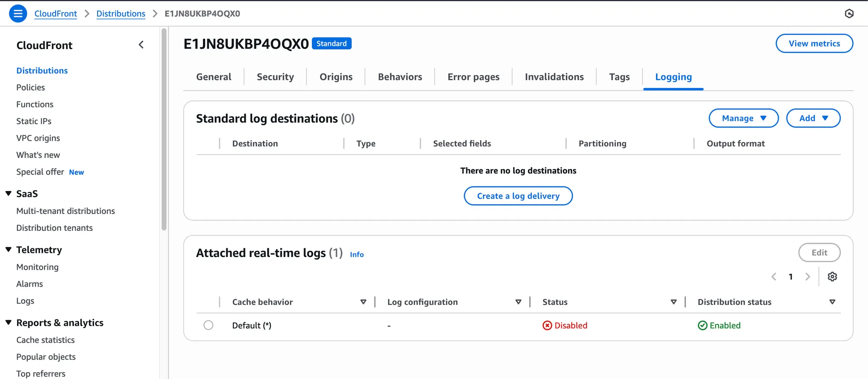Image resolution: width=868 pixels, height=379 pixels.
Task: Switch to the Origins tab
Action: coord(336,77)
